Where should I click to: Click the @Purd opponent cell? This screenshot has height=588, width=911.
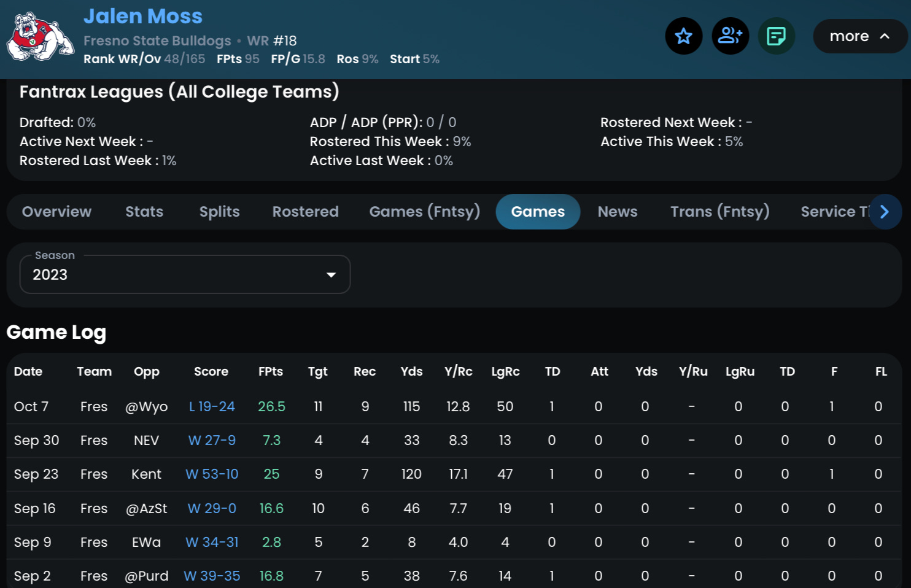[146, 576]
